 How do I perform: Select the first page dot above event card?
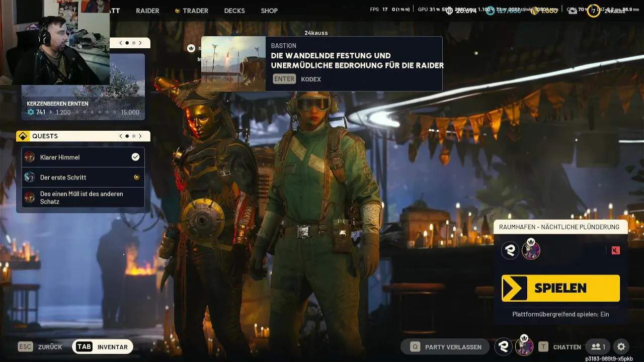pyautogui.click(x=127, y=43)
